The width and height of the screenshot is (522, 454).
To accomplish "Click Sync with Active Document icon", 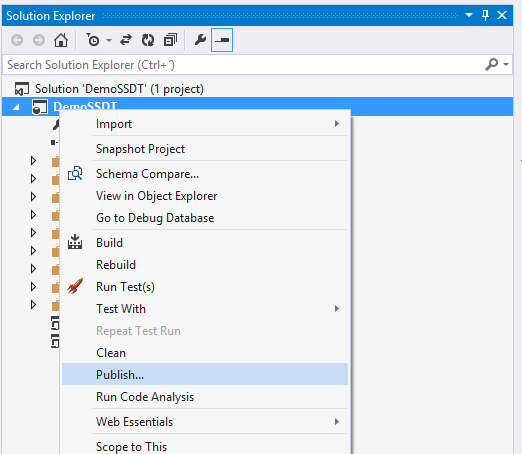I will [x=126, y=40].
